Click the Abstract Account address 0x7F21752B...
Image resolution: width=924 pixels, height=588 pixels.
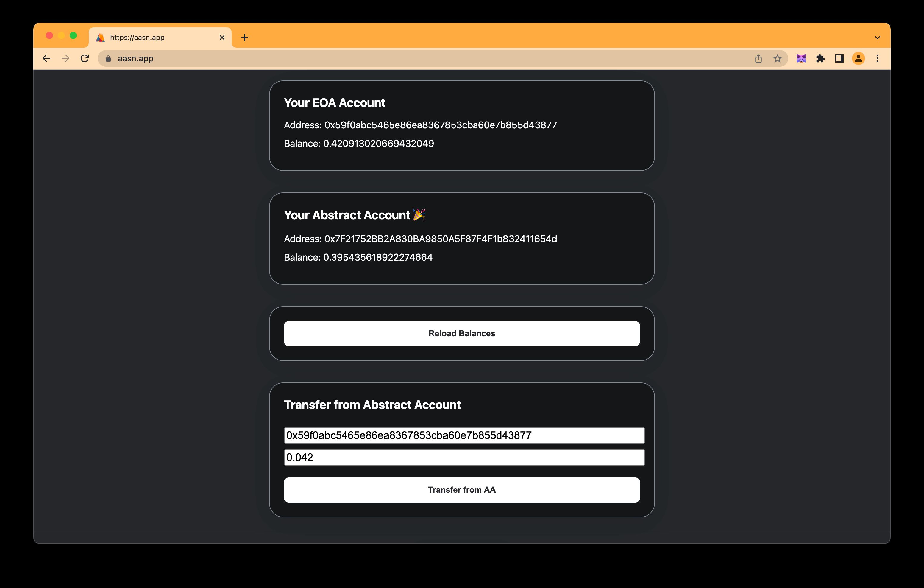[441, 239]
